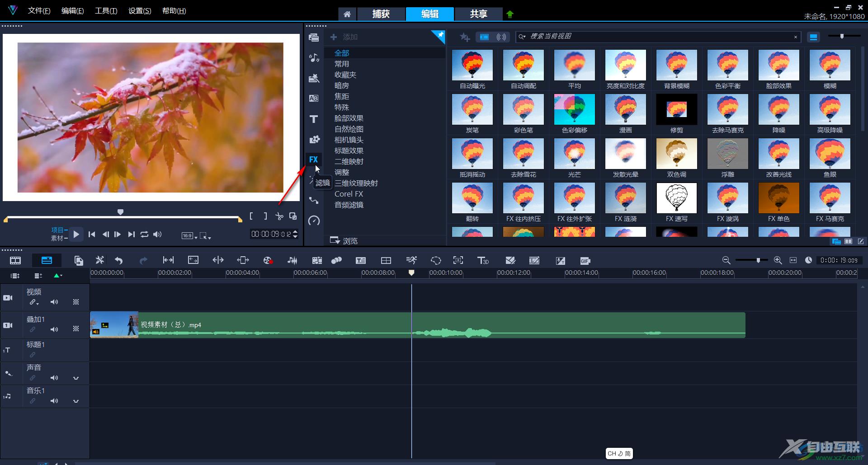Open the subtitle editor icon
Screen dimensions: 868x465
(360, 260)
